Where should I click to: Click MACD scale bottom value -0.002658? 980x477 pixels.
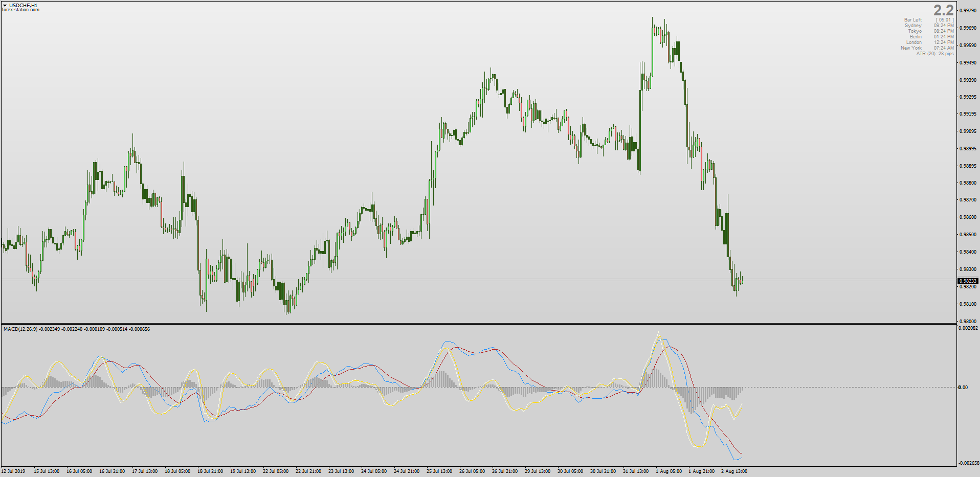968,463
